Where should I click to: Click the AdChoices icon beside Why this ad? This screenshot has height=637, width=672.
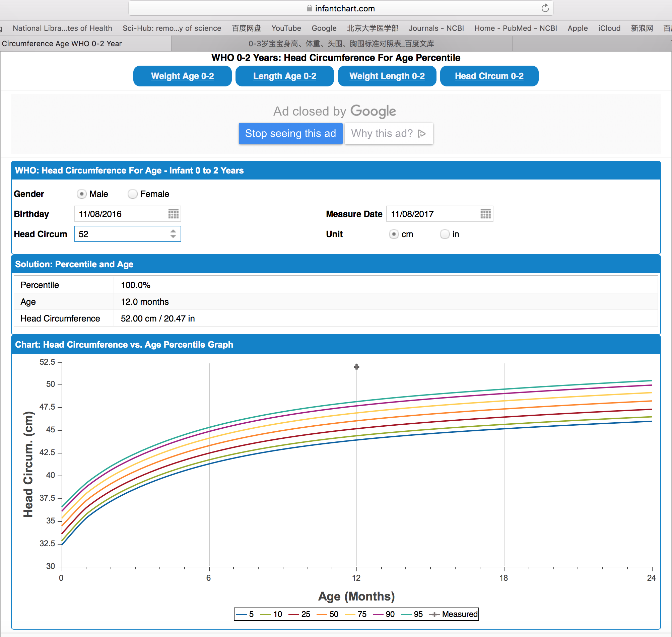pos(422,133)
